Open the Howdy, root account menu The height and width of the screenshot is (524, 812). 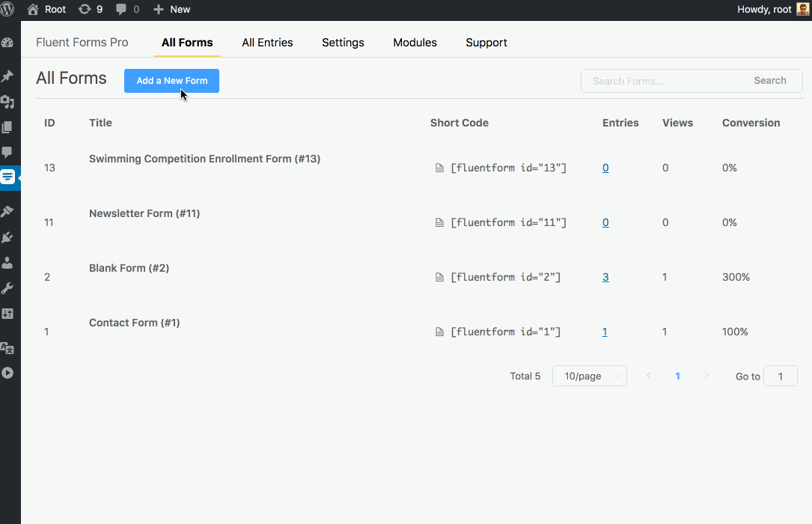(x=773, y=10)
